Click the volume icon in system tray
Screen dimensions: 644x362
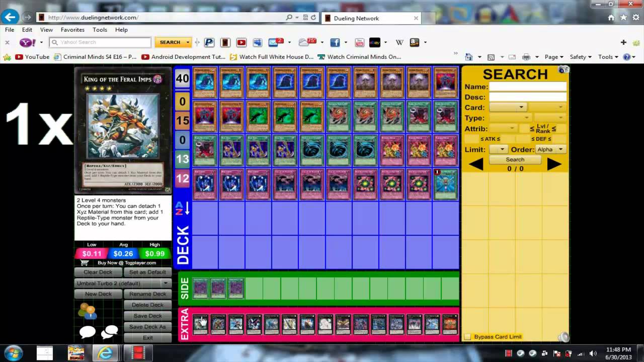(593, 353)
